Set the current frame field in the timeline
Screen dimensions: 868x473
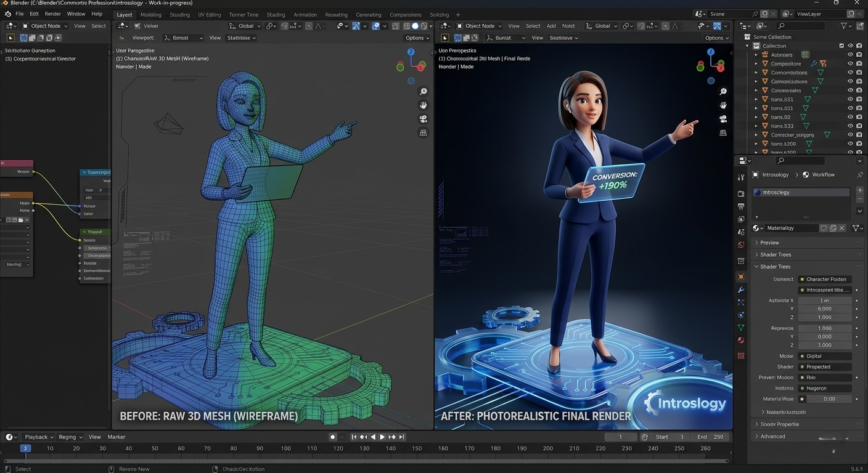tap(621, 437)
